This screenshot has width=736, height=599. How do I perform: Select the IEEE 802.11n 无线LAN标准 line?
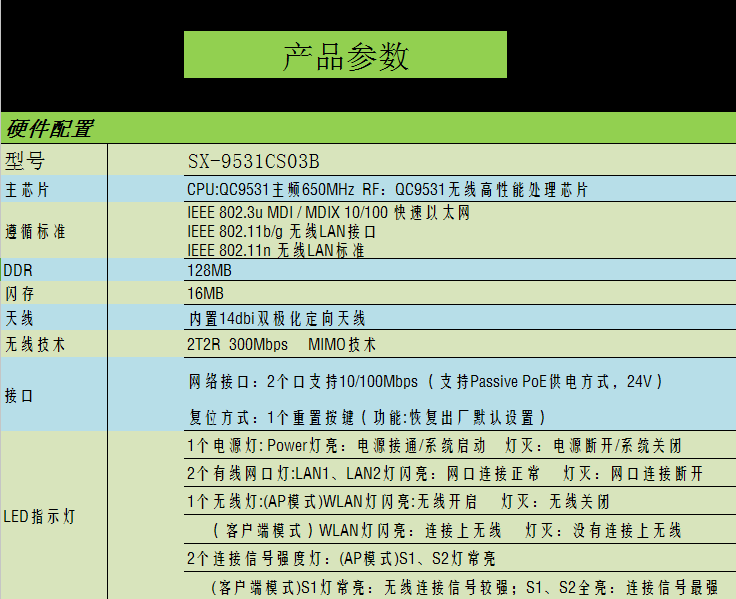coord(276,250)
